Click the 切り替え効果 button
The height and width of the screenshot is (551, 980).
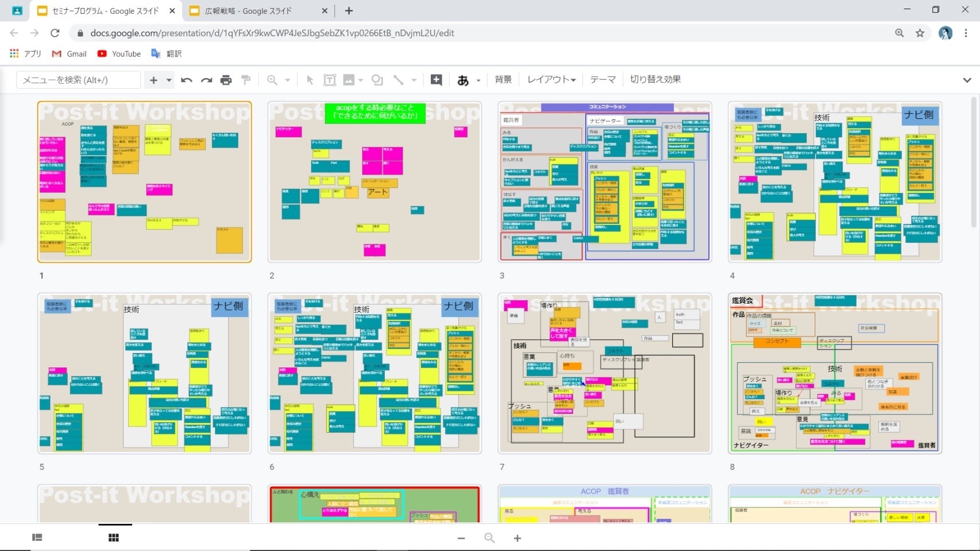655,79
